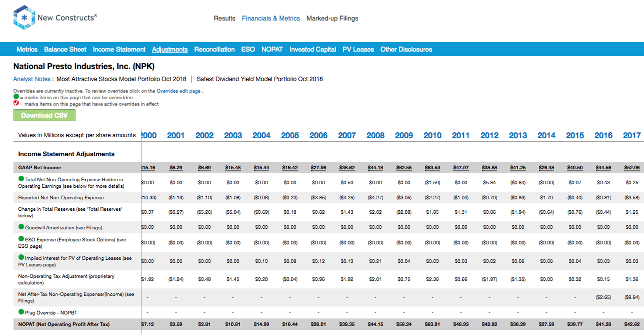Click the NOPAT (Net Operating Profit After Tax) label

[x=64, y=324]
